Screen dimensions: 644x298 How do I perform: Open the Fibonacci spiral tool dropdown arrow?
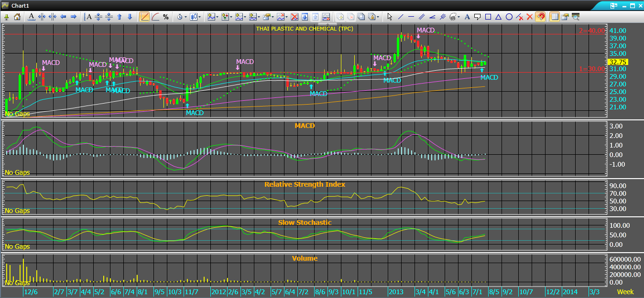click(458, 17)
